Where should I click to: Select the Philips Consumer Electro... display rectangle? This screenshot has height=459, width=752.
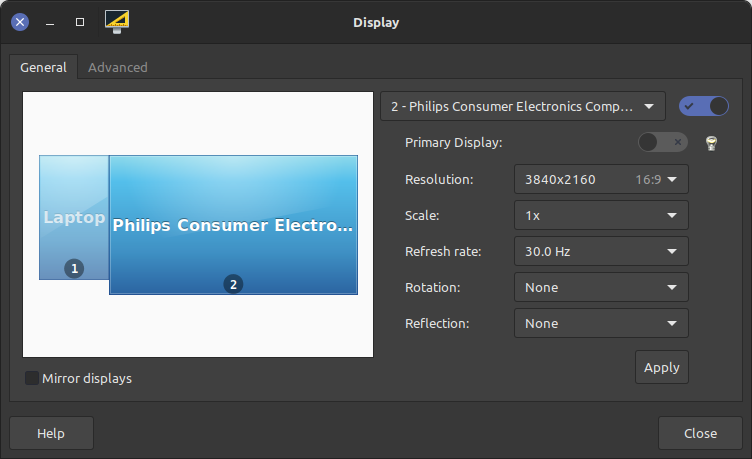233,225
